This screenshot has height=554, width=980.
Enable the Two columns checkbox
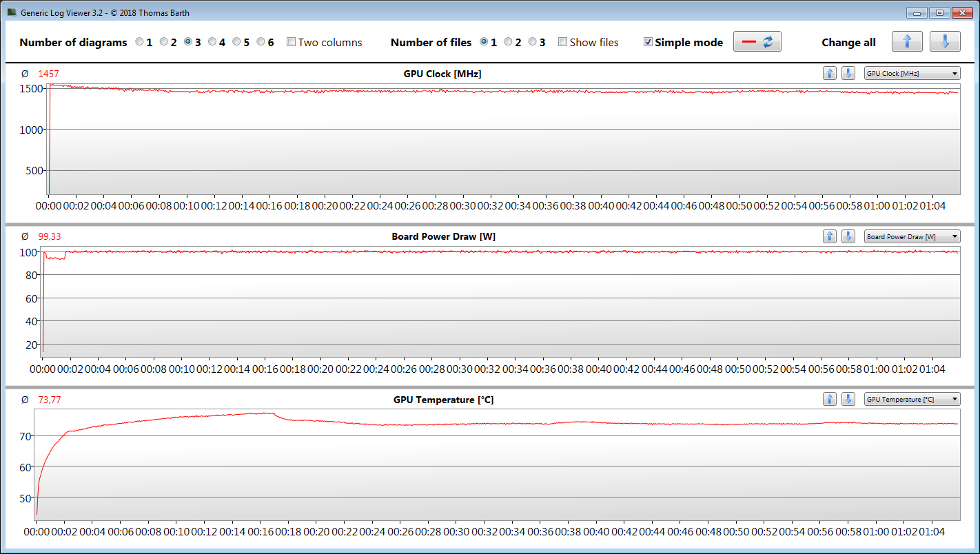(291, 42)
